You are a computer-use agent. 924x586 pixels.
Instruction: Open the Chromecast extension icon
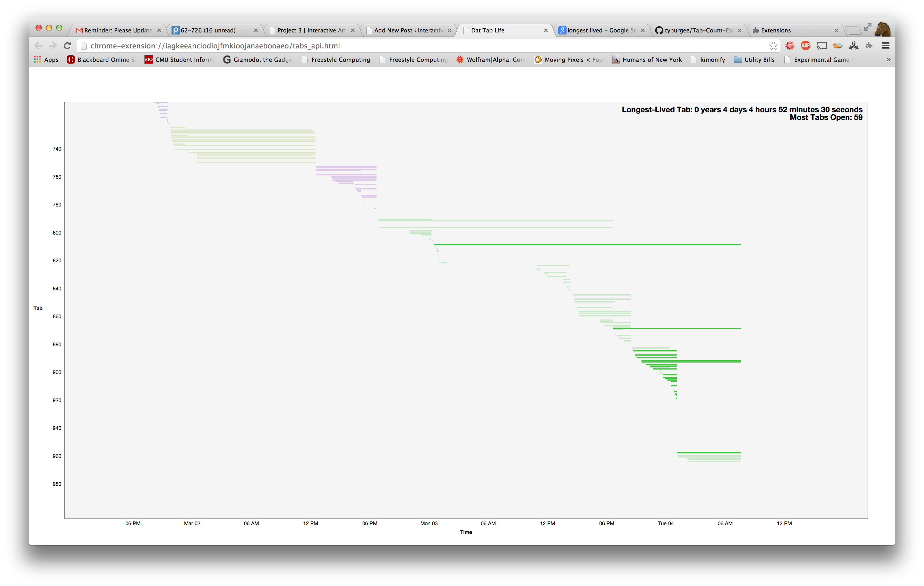tap(822, 46)
